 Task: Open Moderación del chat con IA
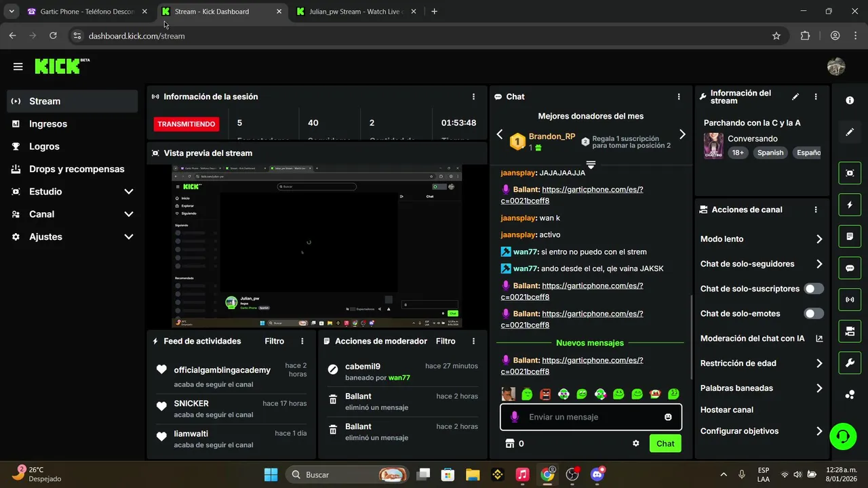[762, 339]
